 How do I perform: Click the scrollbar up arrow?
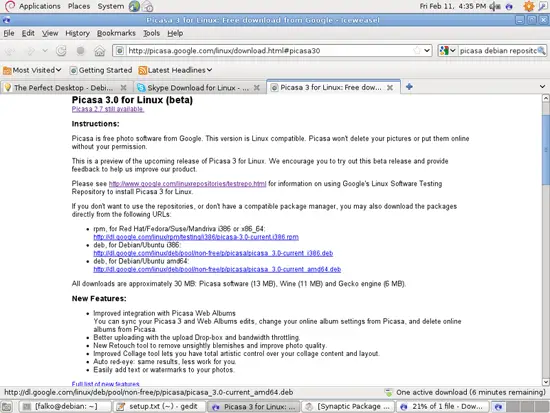coord(546,98)
